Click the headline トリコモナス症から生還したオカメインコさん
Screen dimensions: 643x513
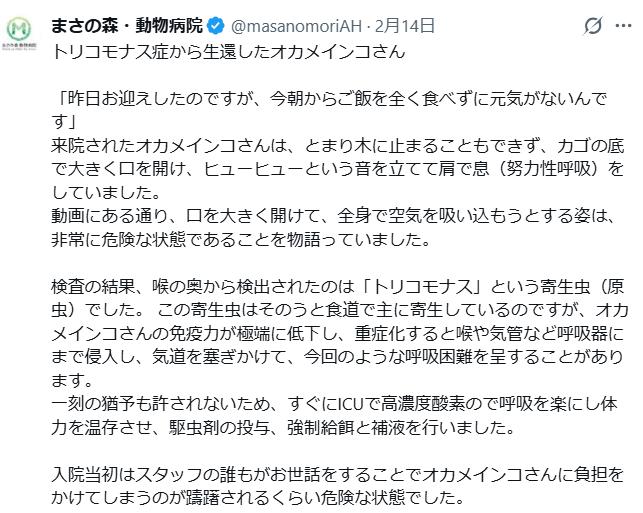point(227,49)
